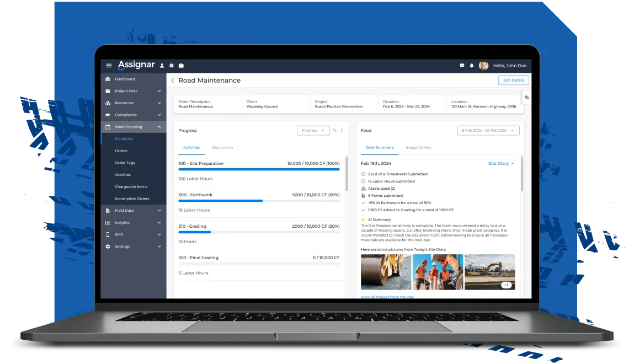
Task: Open the date range dropdown in Feed
Action: pyautogui.click(x=488, y=131)
